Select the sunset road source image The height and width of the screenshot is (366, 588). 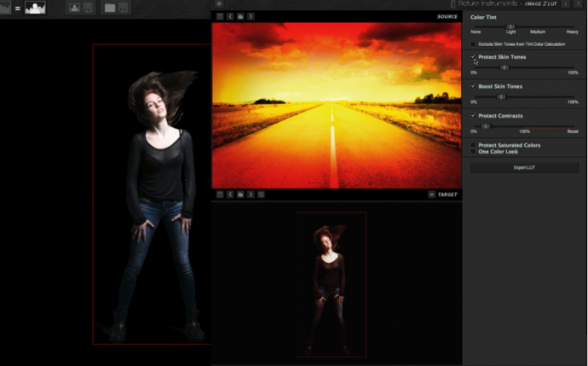pyautogui.click(x=337, y=106)
